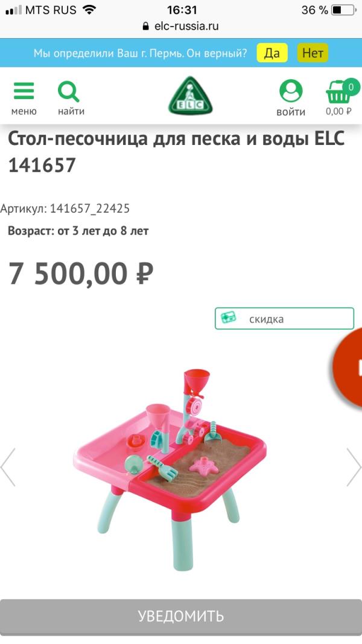Tap the battery indicator in status bar
362x644 pixels.
click(x=343, y=10)
